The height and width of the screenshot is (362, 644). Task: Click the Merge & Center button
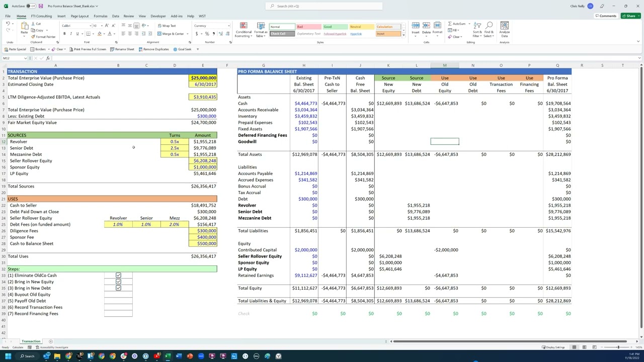(x=171, y=34)
